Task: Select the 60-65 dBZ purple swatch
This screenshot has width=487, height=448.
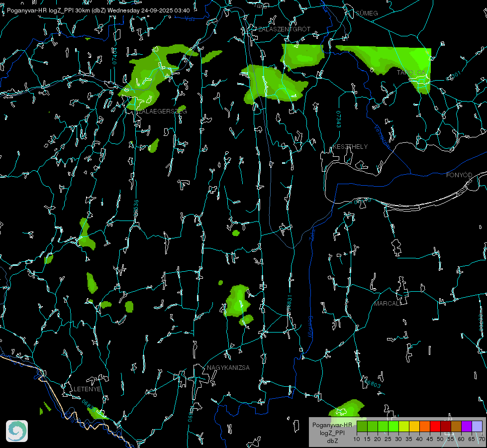Action: (x=467, y=426)
